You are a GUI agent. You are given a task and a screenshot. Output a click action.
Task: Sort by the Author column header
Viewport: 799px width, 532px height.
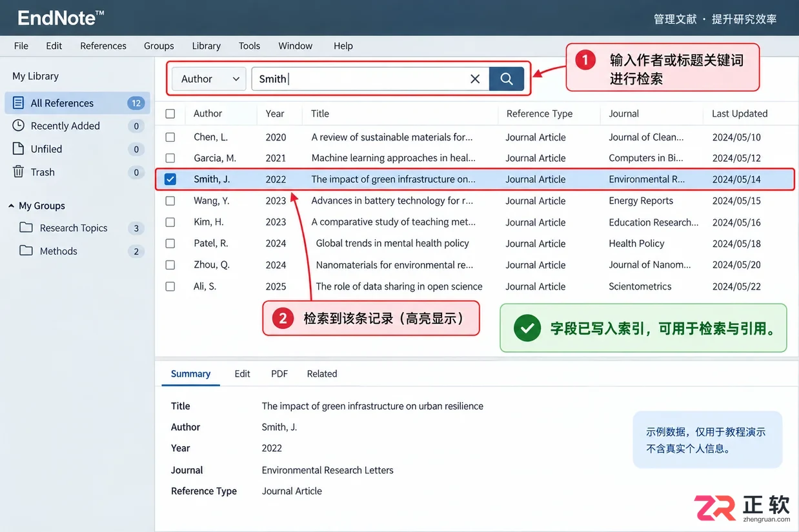(208, 113)
